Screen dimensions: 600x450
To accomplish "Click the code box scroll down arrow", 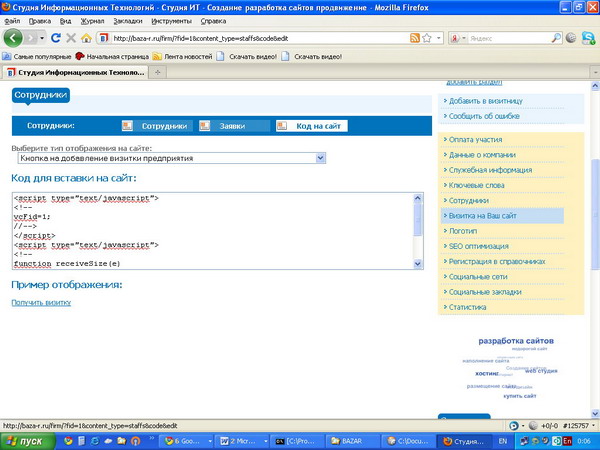I will (x=417, y=264).
